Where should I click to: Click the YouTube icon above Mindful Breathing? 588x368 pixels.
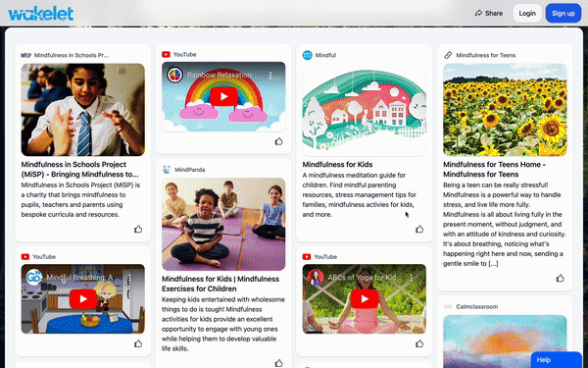pyautogui.click(x=25, y=257)
